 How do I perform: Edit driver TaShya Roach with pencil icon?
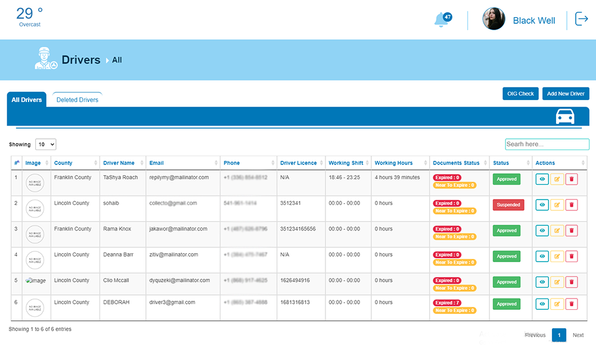[557, 179]
